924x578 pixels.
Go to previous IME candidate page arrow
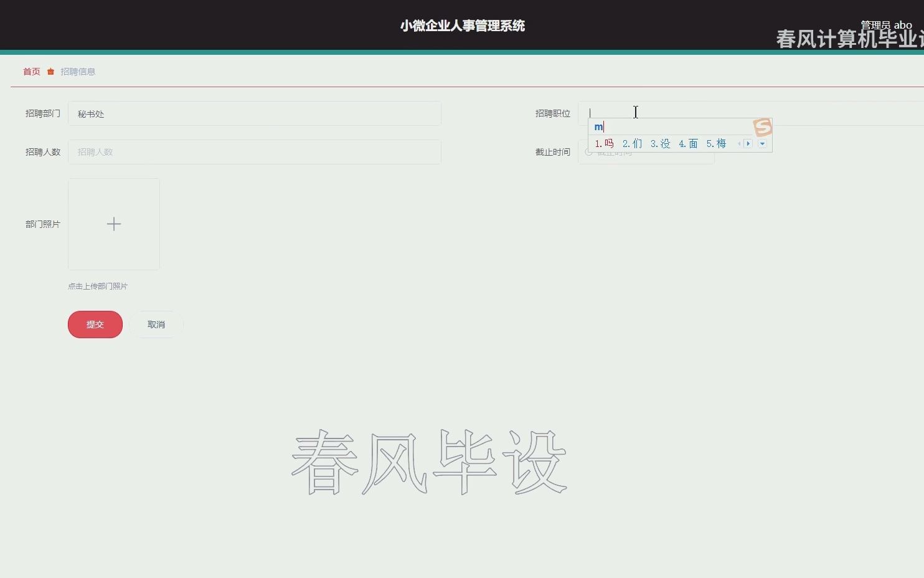739,144
